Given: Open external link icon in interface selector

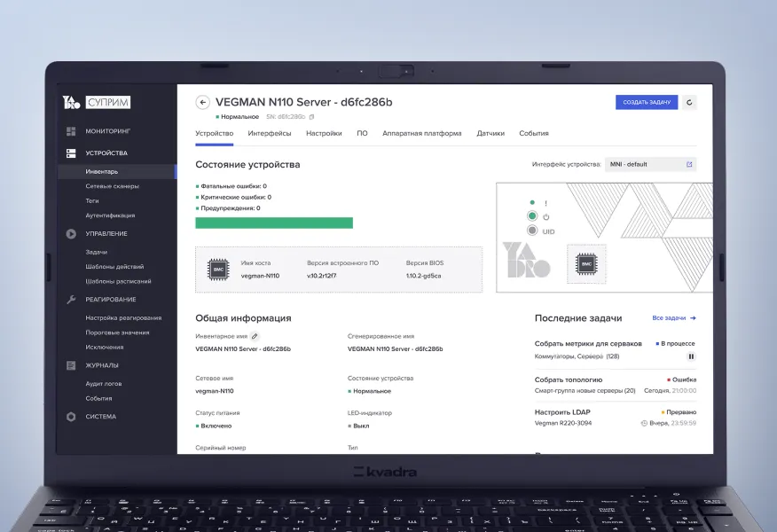Looking at the screenshot, I should pos(689,164).
